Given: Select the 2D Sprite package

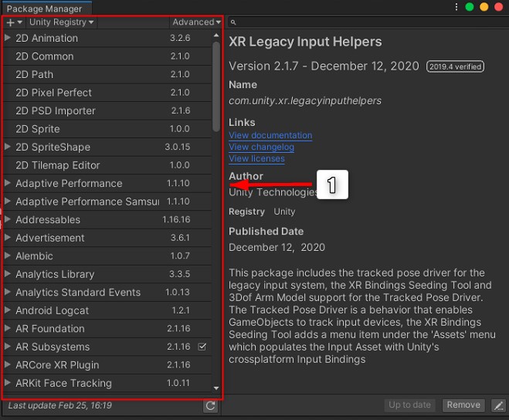Looking at the screenshot, I should click(x=107, y=129).
